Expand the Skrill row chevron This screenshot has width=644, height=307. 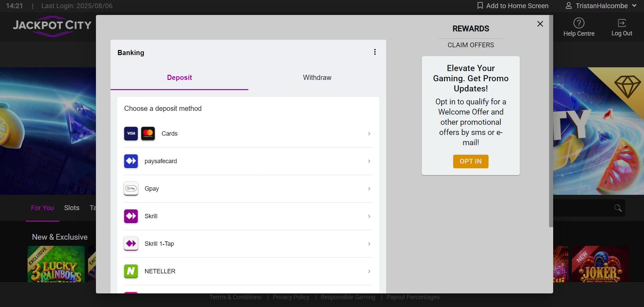click(x=369, y=216)
